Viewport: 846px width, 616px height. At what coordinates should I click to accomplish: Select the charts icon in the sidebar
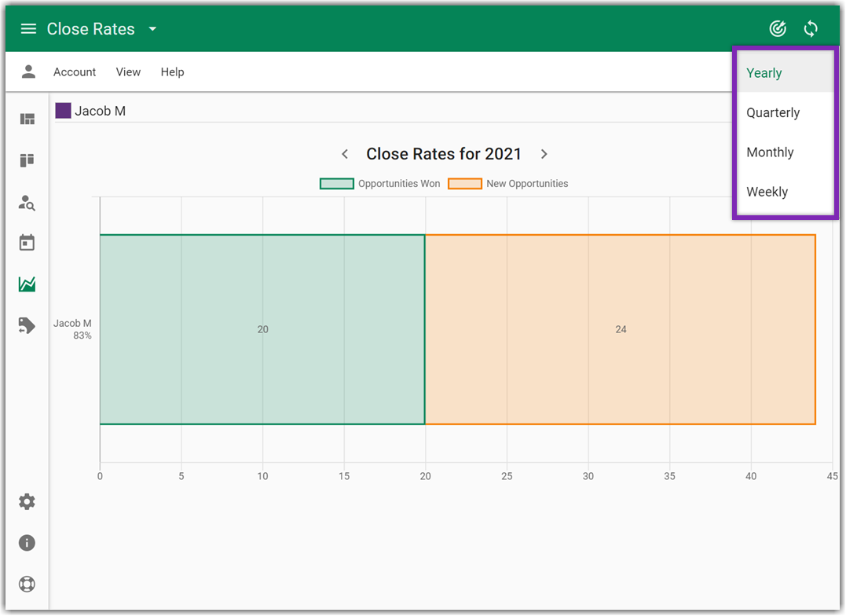27,284
